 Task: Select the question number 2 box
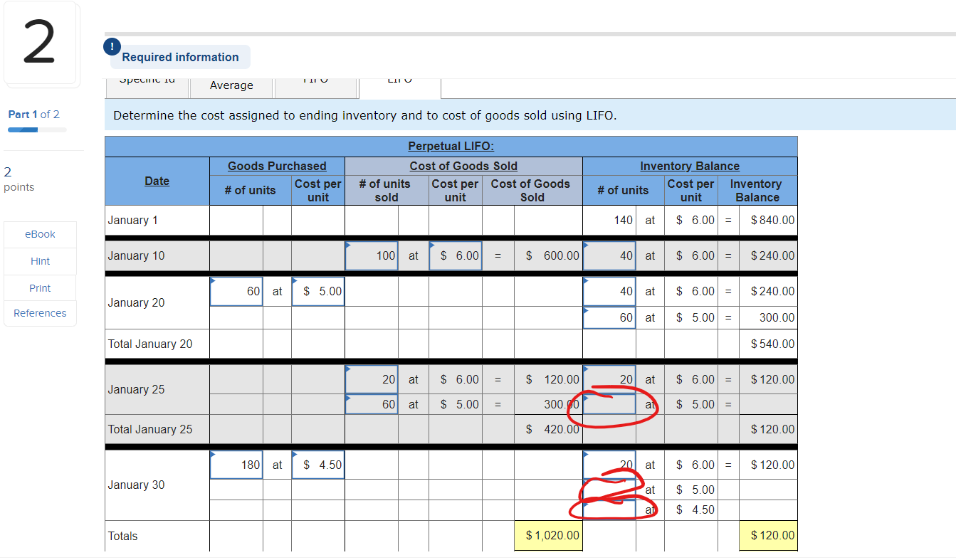coord(39,43)
